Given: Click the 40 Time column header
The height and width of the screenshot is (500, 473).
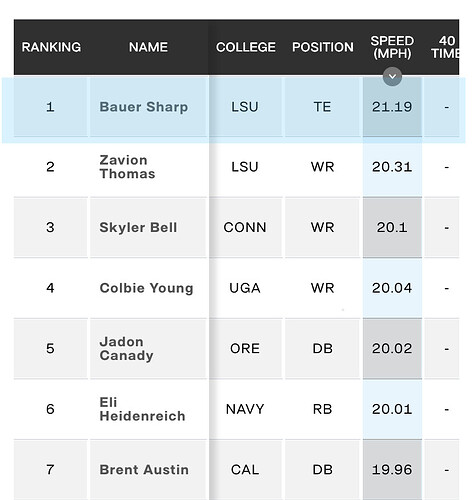Looking at the screenshot, I should tap(445, 47).
